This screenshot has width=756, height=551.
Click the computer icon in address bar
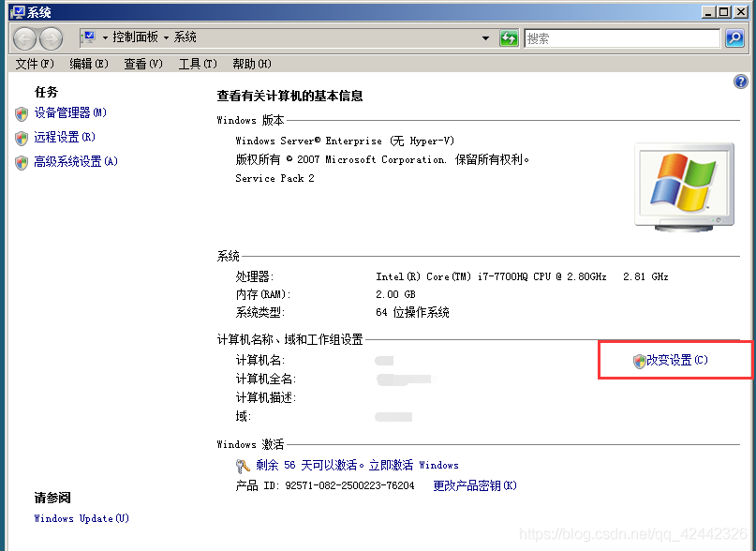coord(89,37)
